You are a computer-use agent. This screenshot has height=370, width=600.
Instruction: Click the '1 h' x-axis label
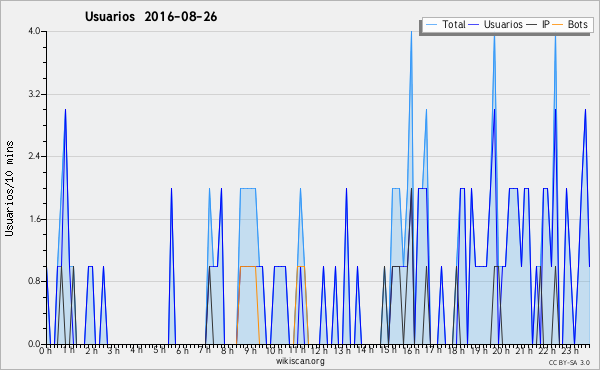tap(69, 350)
